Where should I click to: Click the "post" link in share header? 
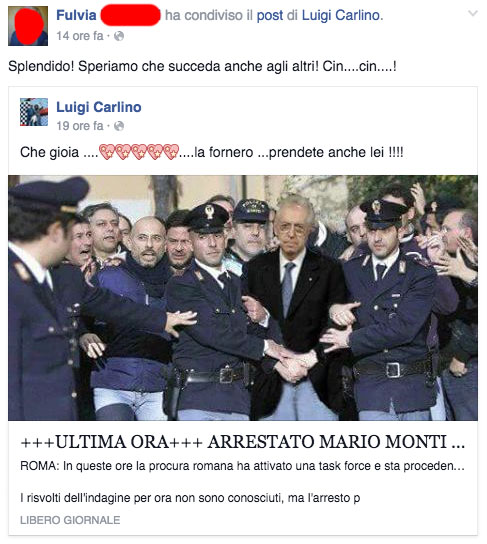[x=270, y=16]
